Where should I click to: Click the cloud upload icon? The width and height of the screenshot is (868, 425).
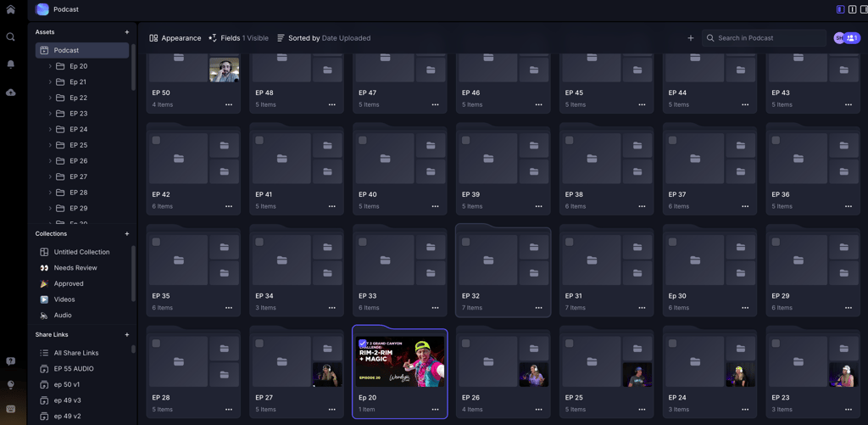point(10,92)
